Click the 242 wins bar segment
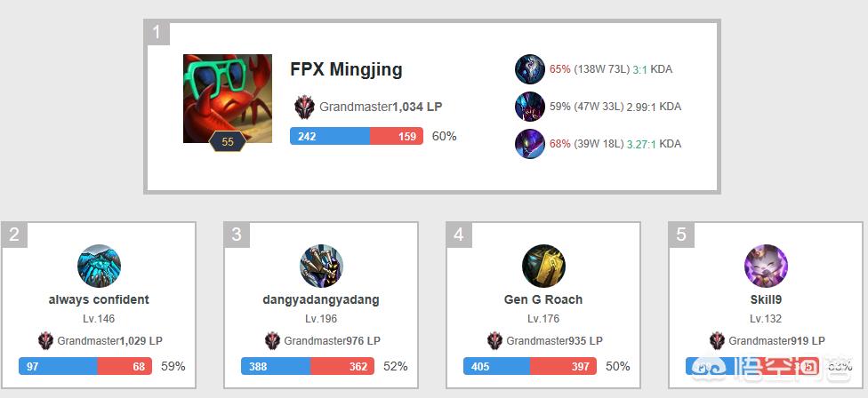The image size is (868, 398). pos(330,136)
